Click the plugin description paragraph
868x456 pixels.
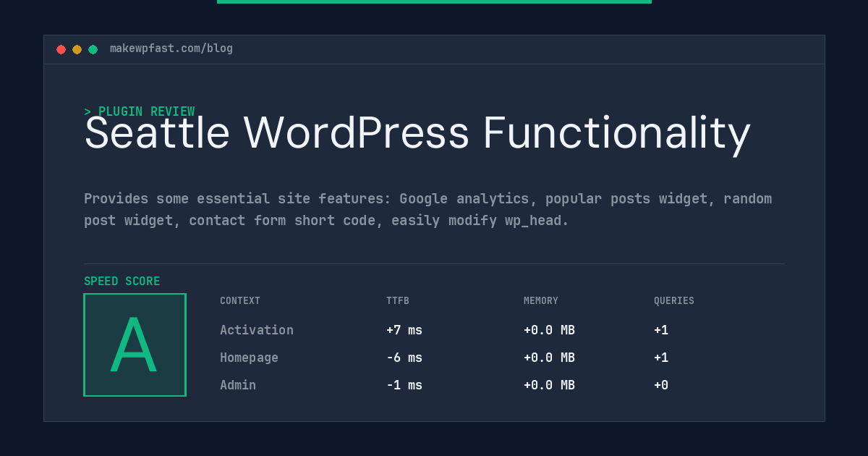click(x=428, y=209)
